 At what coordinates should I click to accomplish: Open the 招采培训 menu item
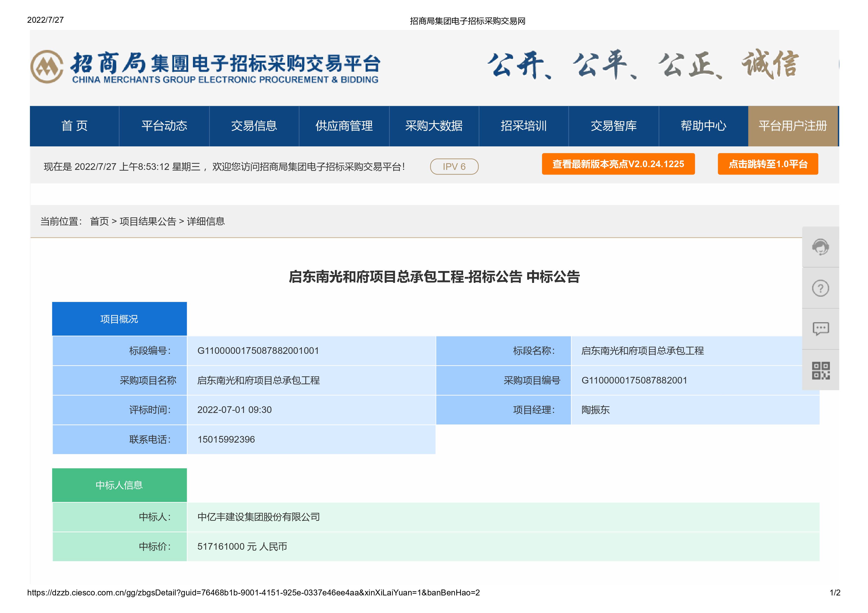click(524, 126)
